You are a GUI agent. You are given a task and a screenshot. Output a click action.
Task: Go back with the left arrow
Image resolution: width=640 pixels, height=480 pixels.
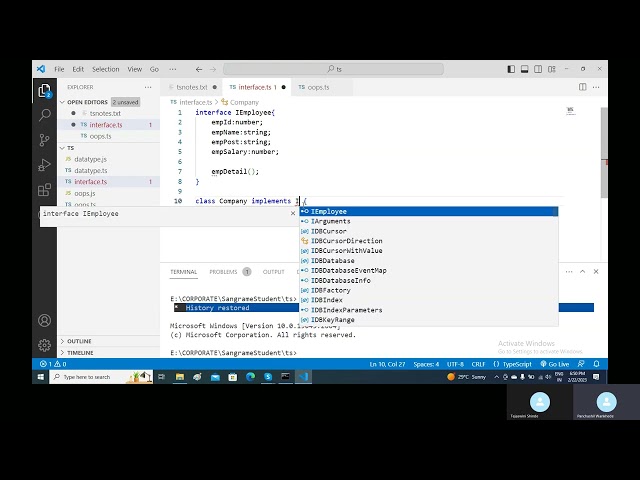tap(199, 69)
